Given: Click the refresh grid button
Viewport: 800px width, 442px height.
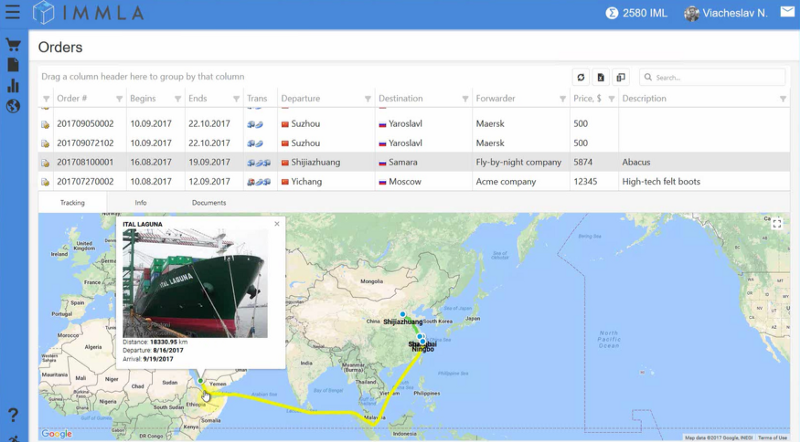Looking at the screenshot, I should pos(581,77).
